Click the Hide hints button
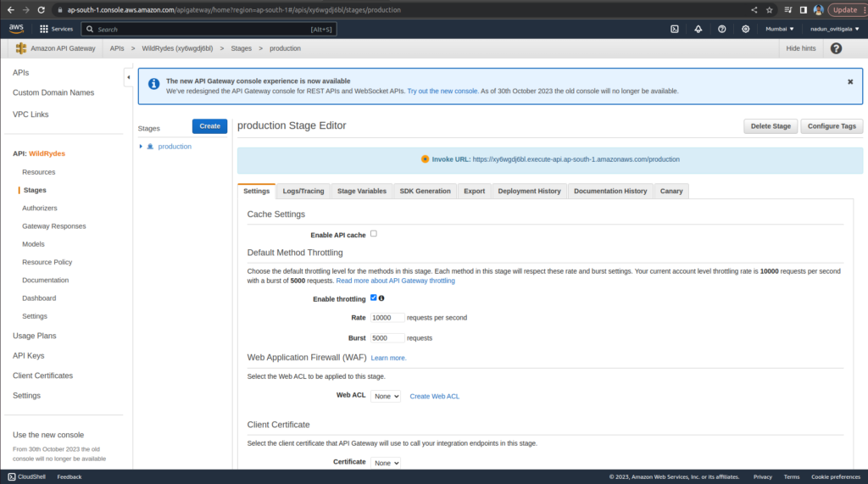This screenshot has height=484, width=868. coord(800,48)
